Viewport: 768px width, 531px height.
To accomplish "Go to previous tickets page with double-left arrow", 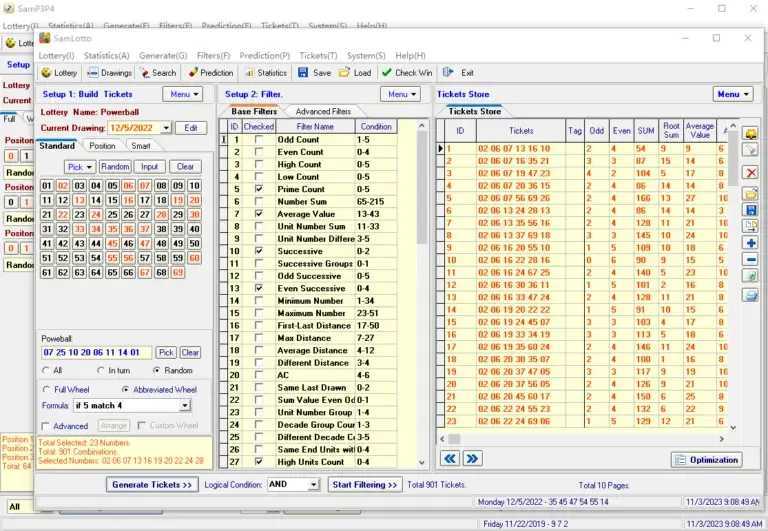I will click(450, 459).
